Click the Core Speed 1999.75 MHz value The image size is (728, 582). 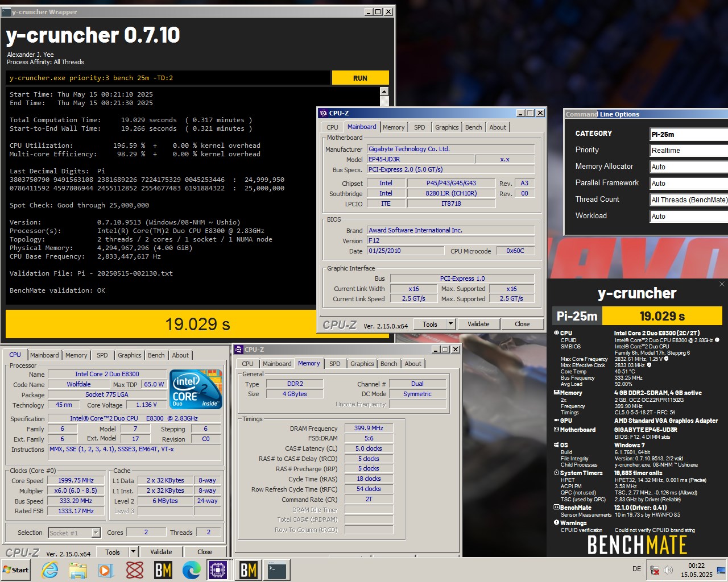coord(76,480)
